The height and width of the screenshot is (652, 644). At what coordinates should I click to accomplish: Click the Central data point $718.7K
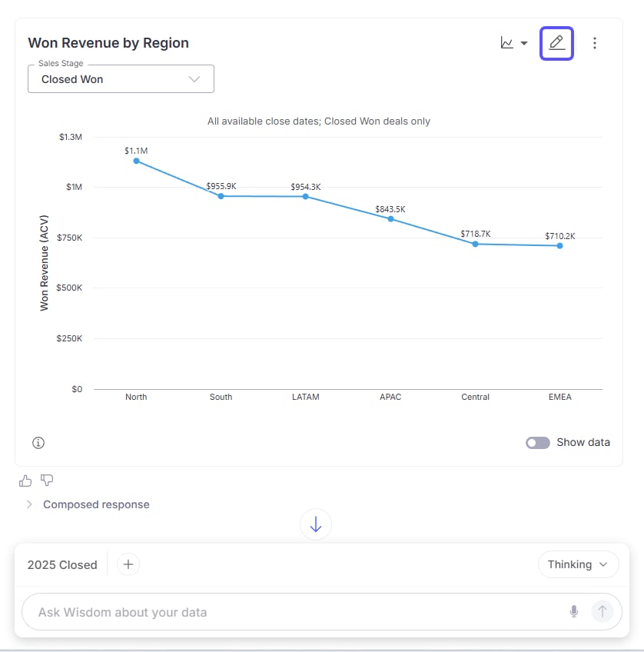[475, 244]
